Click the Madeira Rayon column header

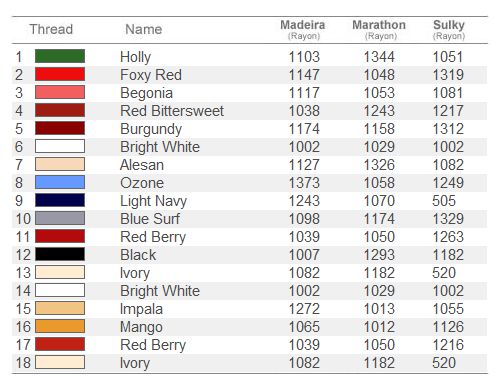point(303,30)
